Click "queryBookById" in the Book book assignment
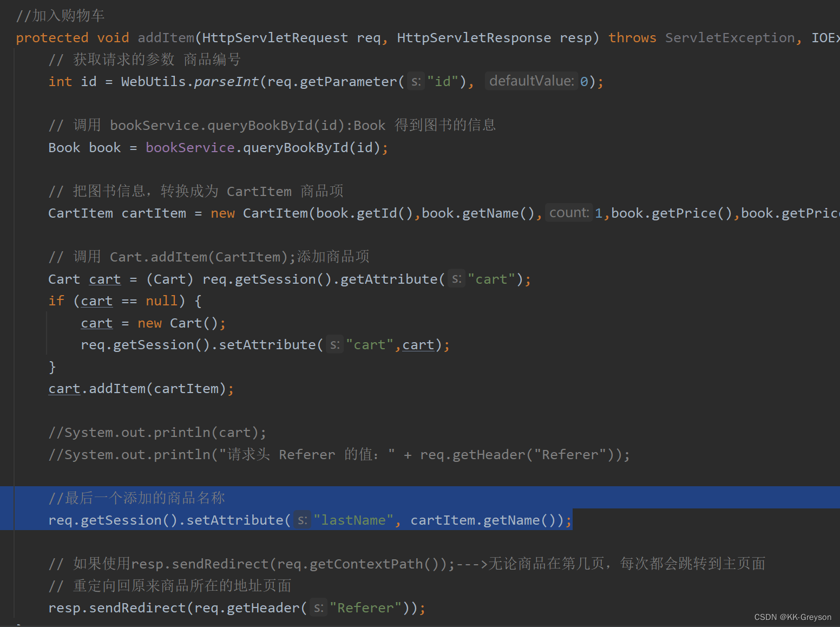Screen dimensions: 840x627 pos(296,148)
